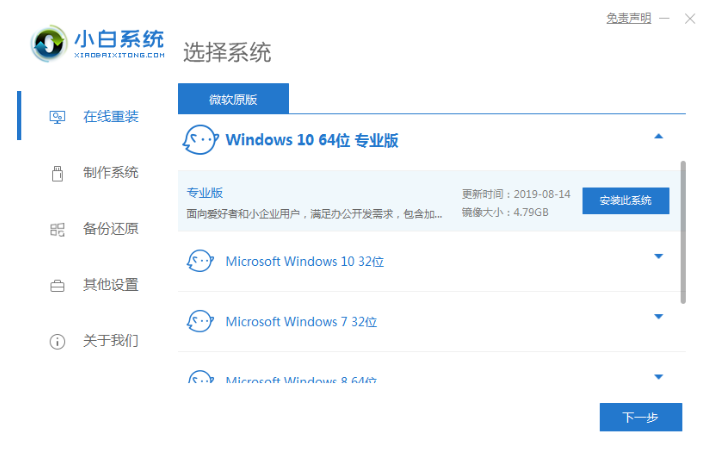Viewport: 720px width, 452px height.
Task: Collapse the Windows 10 64位 专业版 section
Action: pos(658,136)
